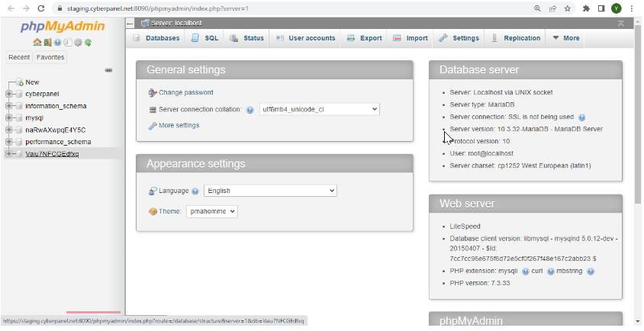The height and width of the screenshot is (331, 644).
Task: Open browser profile avatar Y
Action: (x=616, y=8)
